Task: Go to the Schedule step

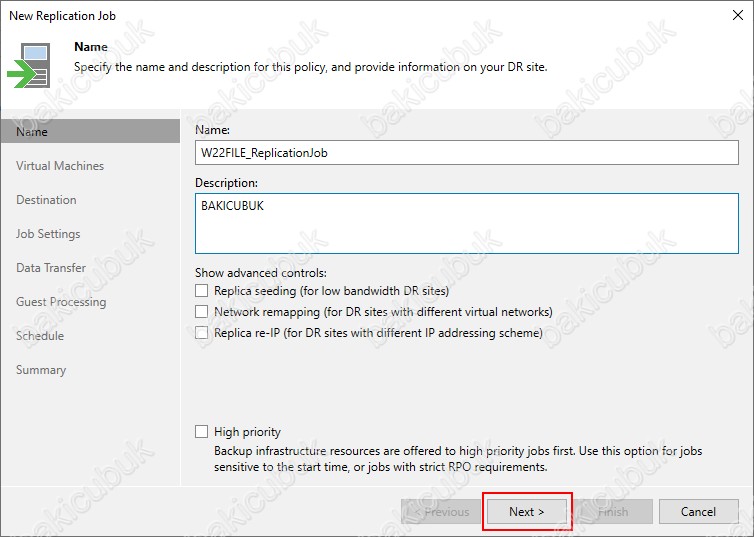Action: click(x=40, y=336)
